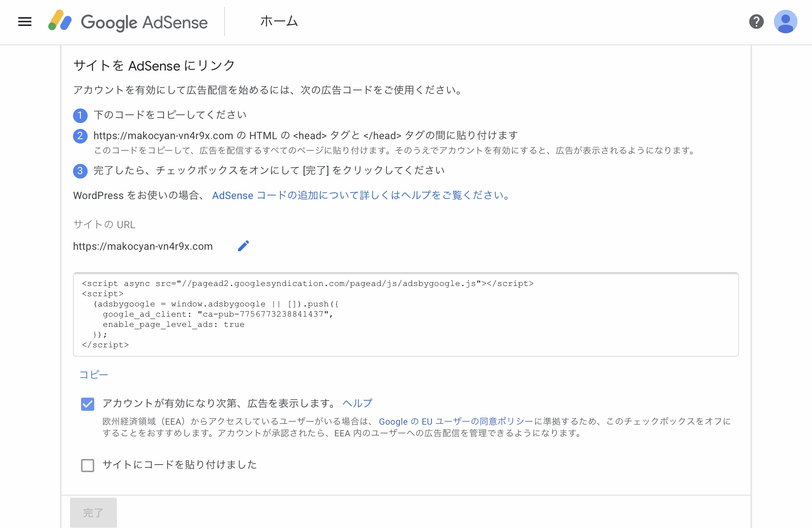Click inside the ad code text box
This screenshot has width=812, height=528.
pos(406,314)
